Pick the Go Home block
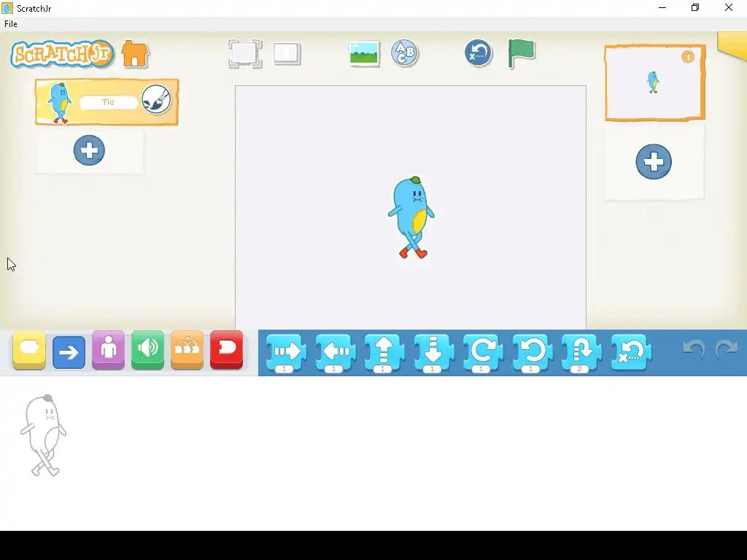747x560 pixels. click(x=631, y=352)
